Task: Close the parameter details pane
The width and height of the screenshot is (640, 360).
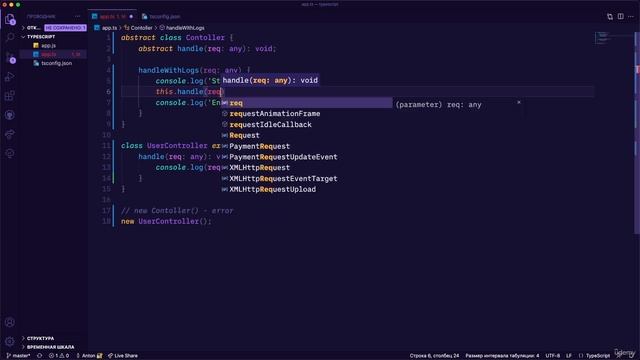Action: [x=519, y=102]
